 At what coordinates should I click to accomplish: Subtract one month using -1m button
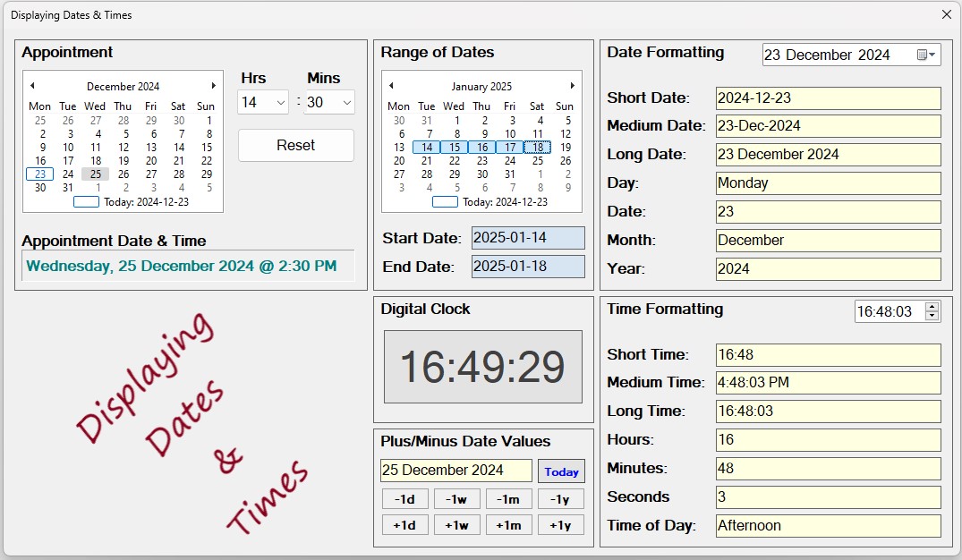click(508, 499)
